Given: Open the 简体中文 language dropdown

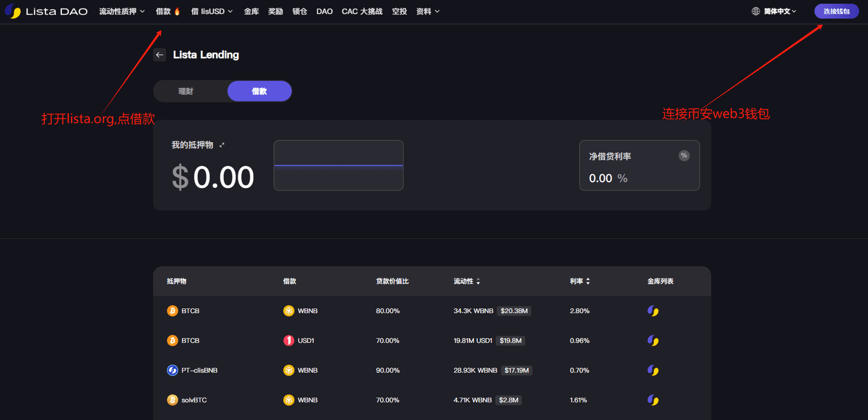Looking at the screenshot, I should pos(780,11).
